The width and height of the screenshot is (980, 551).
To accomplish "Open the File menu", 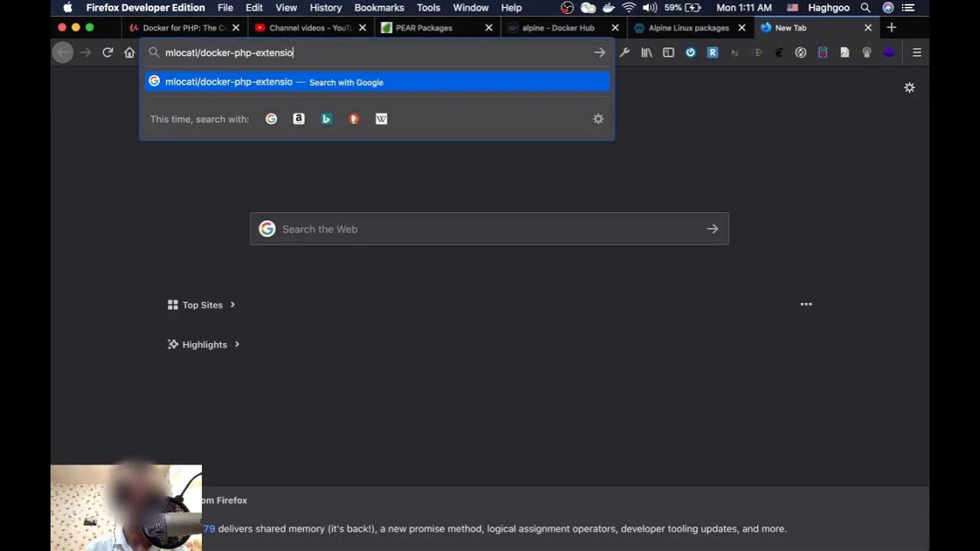I will pyautogui.click(x=225, y=8).
